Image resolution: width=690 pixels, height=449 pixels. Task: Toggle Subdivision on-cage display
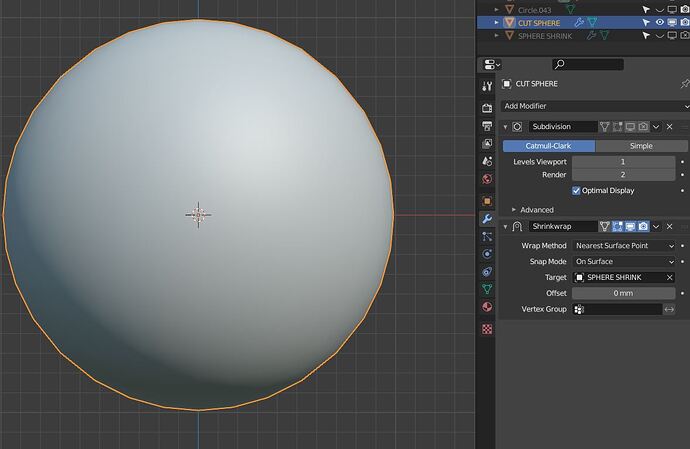tap(605, 127)
